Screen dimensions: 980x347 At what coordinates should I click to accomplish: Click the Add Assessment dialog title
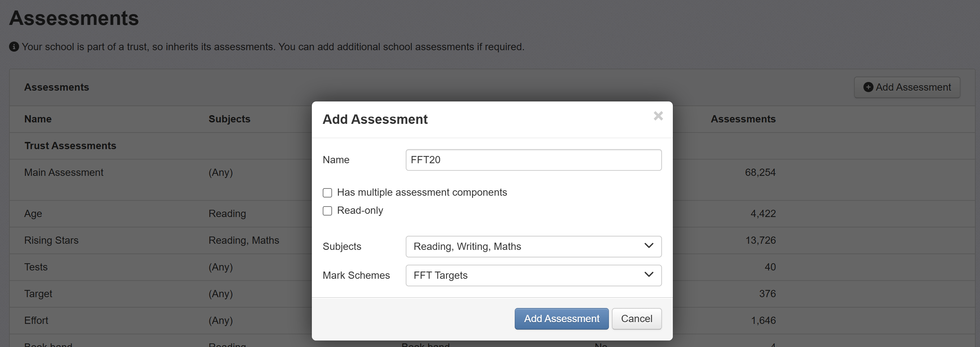coord(375,120)
